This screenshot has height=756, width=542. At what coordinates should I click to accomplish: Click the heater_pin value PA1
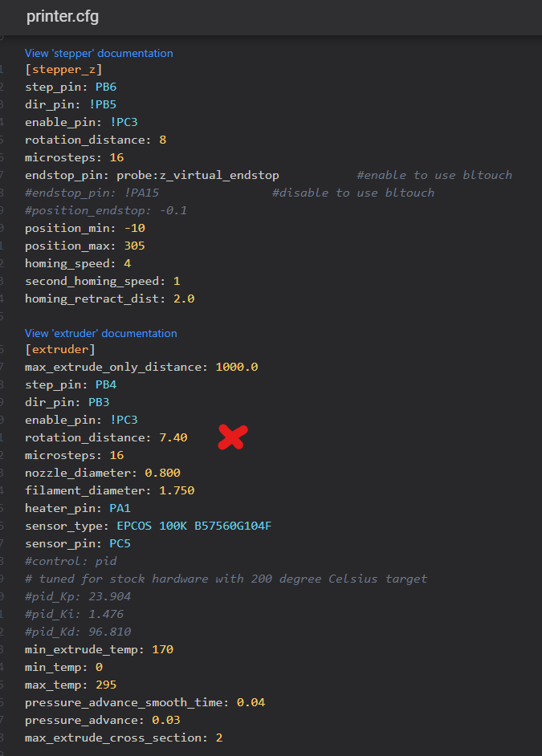[120, 508]
